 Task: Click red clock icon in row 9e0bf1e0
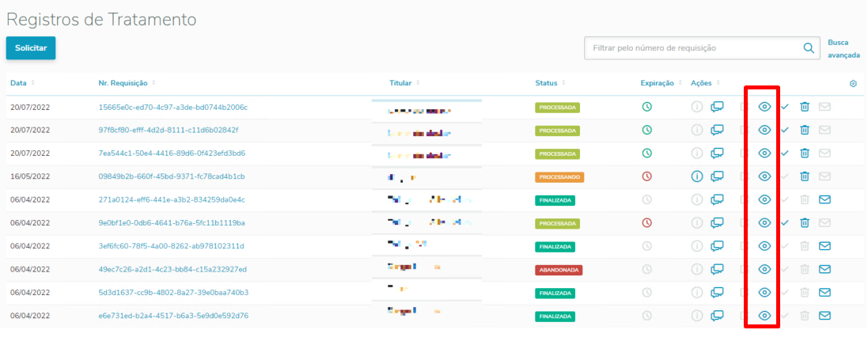(x=646, y=222)
